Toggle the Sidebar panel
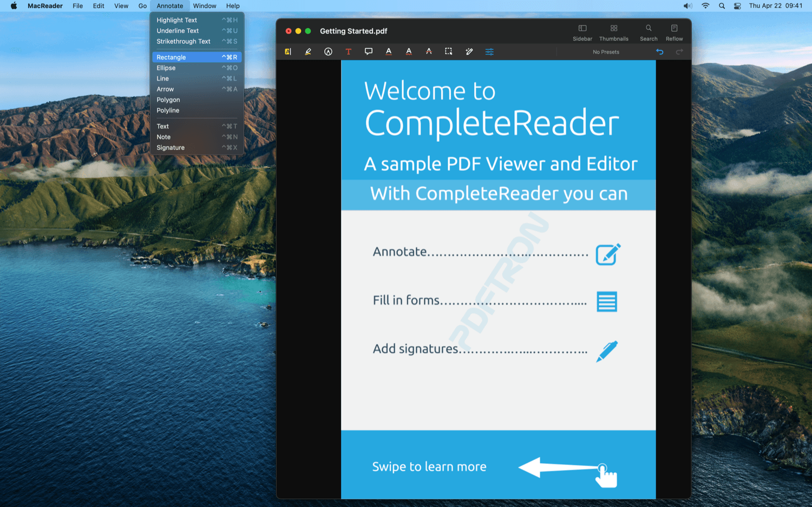This screenshot has width=812, height=507. click(582, 32)
